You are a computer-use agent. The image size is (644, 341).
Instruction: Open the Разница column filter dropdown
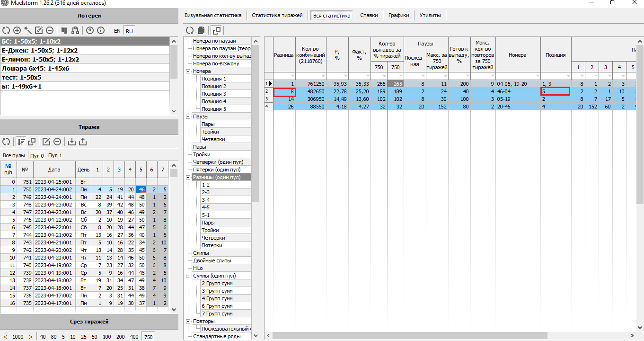(292, 76)
